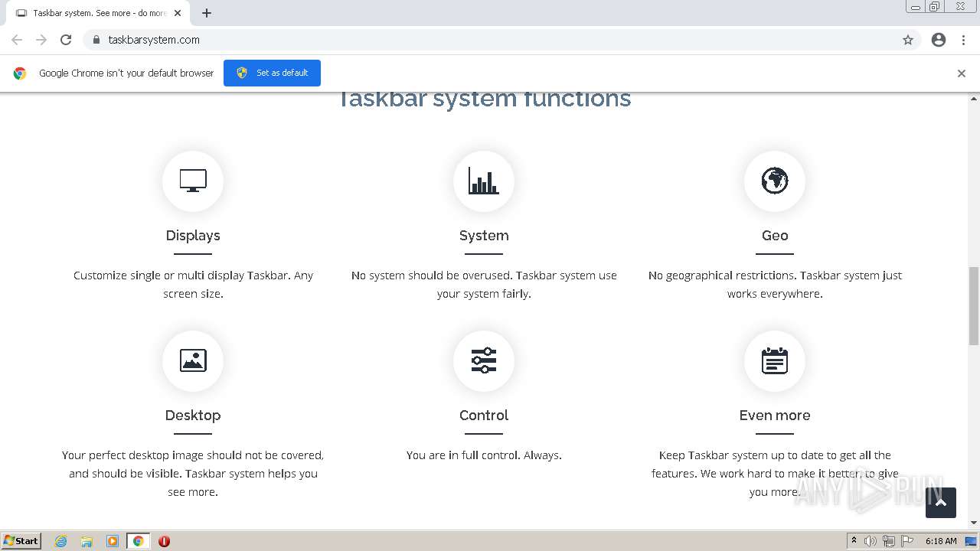980x551 pixels.
Task: Click 'Customize single or multi display' description
Action: 193,285
